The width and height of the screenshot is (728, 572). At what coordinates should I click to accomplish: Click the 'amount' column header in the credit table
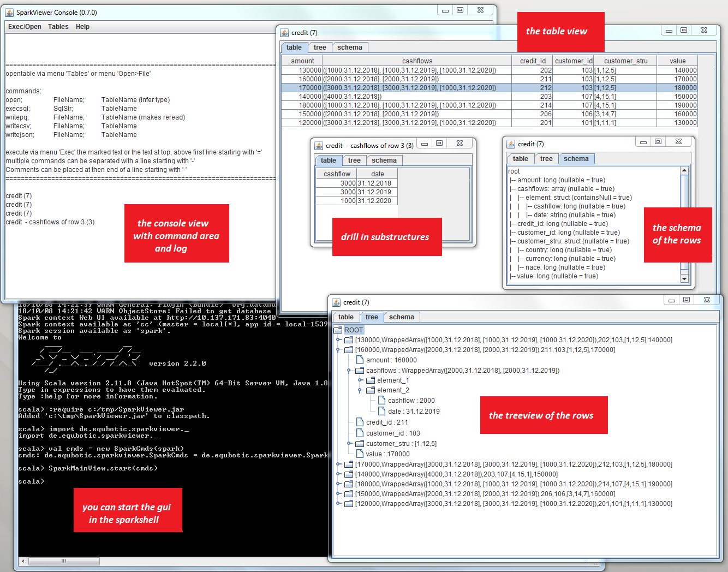coord(302,61)
